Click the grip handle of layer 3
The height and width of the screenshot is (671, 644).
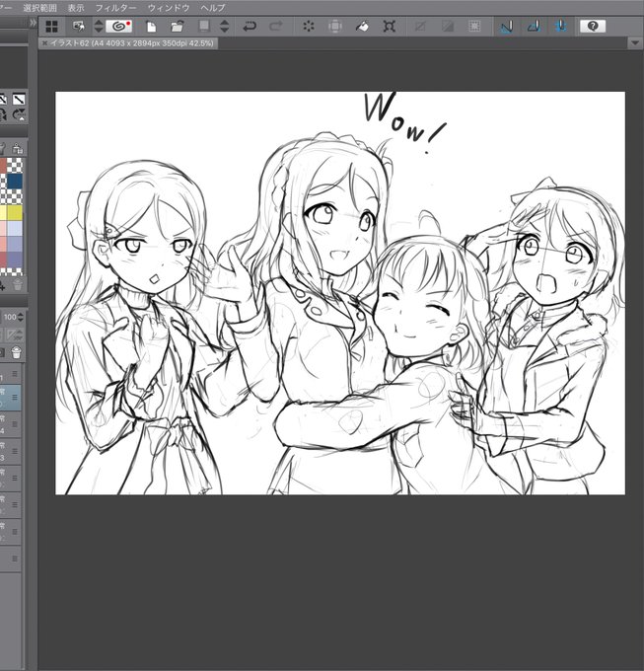[x=15, y=451]
